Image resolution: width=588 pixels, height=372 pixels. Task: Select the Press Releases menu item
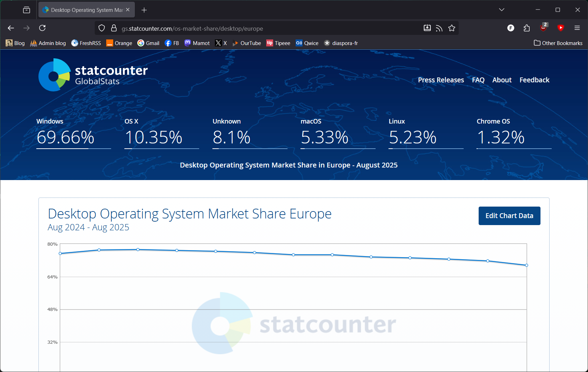click(441, 80)
